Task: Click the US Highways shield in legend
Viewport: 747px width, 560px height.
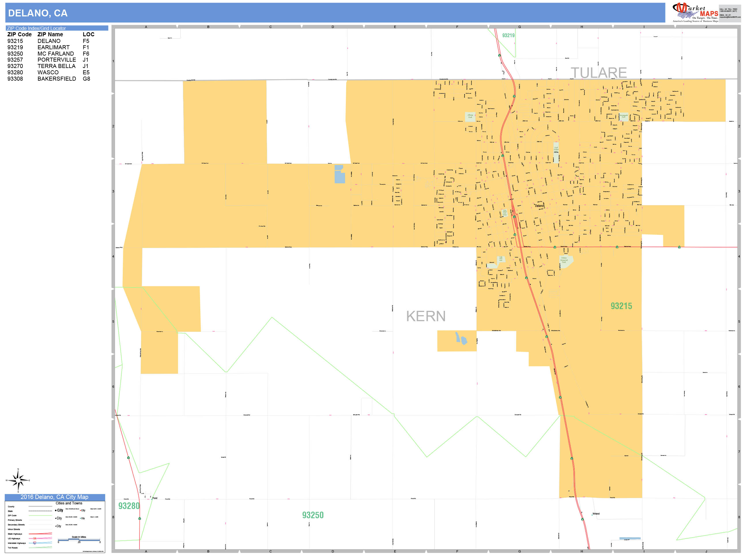Action: (x=35, y=538)
